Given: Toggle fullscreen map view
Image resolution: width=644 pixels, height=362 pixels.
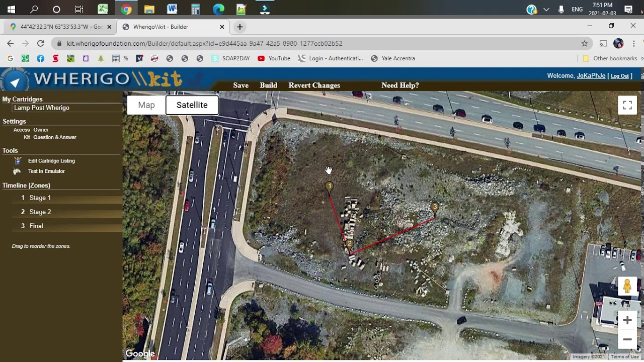Looking at the screenshot, I should click(627, 105).
